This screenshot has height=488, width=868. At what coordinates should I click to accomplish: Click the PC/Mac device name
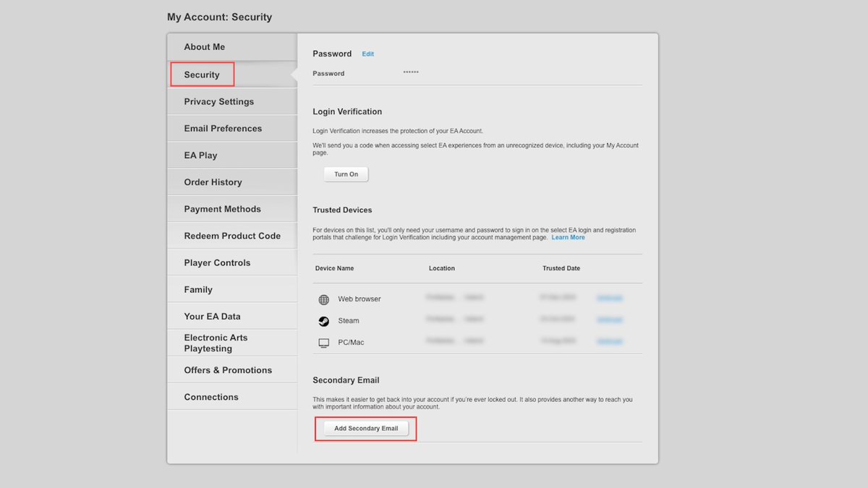351,343
